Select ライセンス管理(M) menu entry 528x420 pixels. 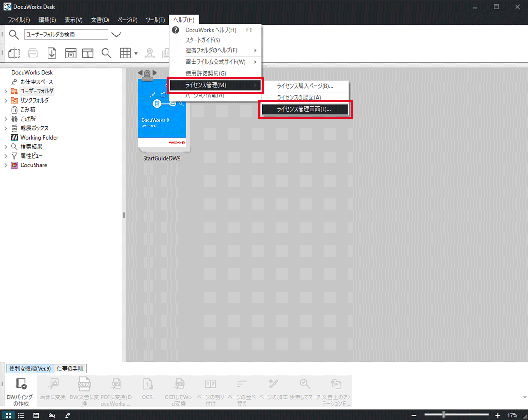click(216, 85)
